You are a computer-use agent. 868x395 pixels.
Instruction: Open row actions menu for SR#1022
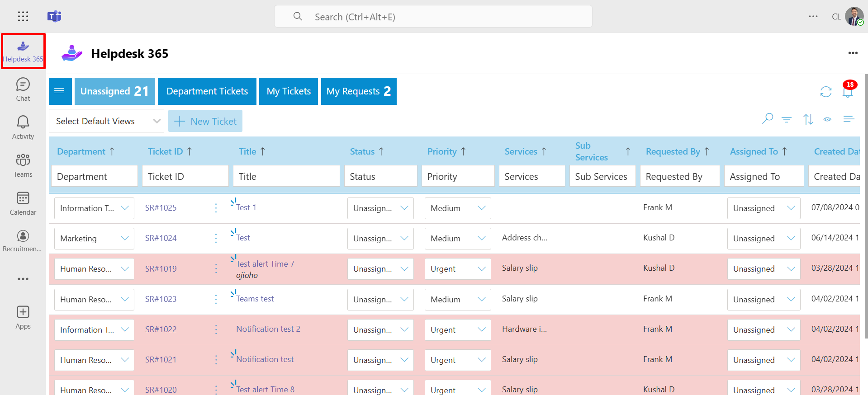tap(216, 329)
